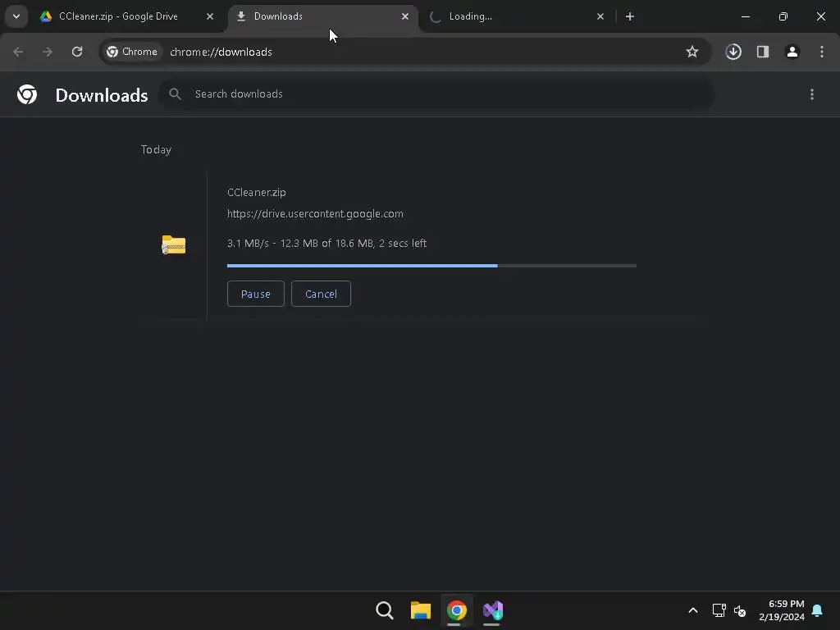Close the Downloads tab
The height and width of the screenshot is (630, 840).
coord(405,16)
